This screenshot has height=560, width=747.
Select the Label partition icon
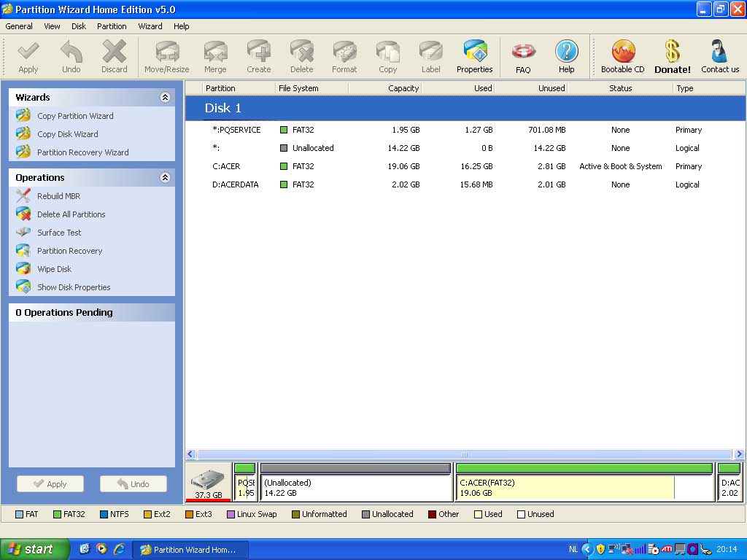pyautogui.click(x=430, y=52)
